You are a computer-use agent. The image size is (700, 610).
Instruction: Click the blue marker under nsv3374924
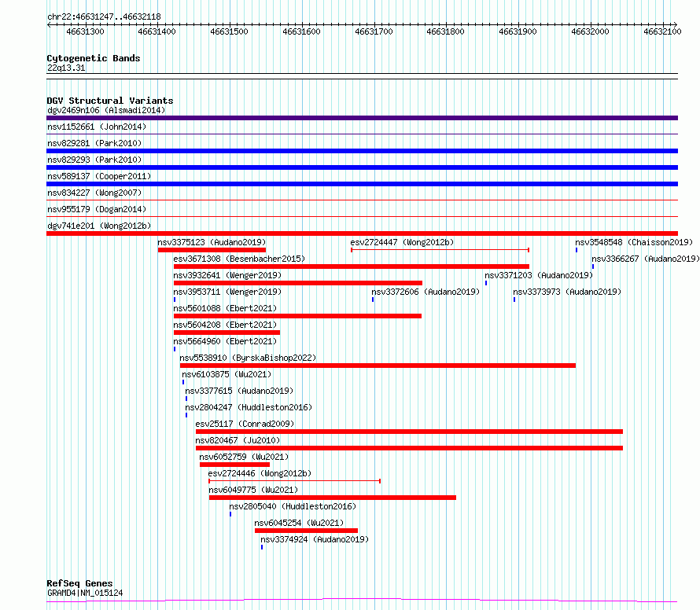[x=262, y=547]
